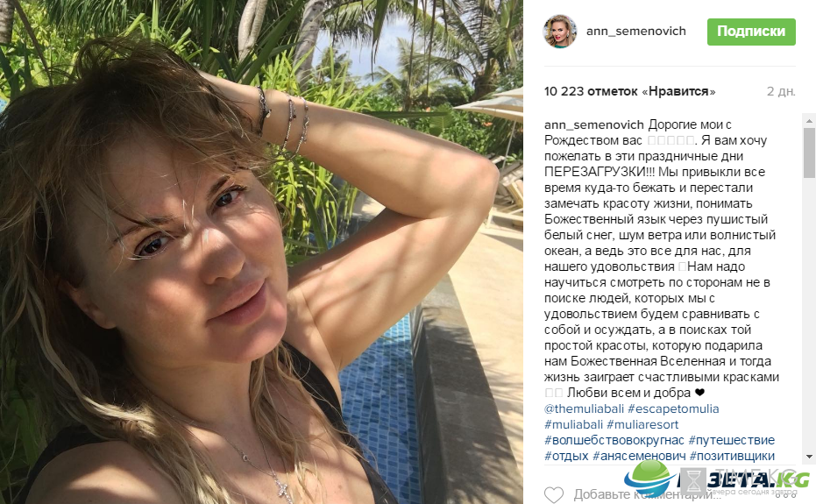Viewport: 816px width, 504px height.
Task: Like the post with heart icon
Action: click(554, 494)
